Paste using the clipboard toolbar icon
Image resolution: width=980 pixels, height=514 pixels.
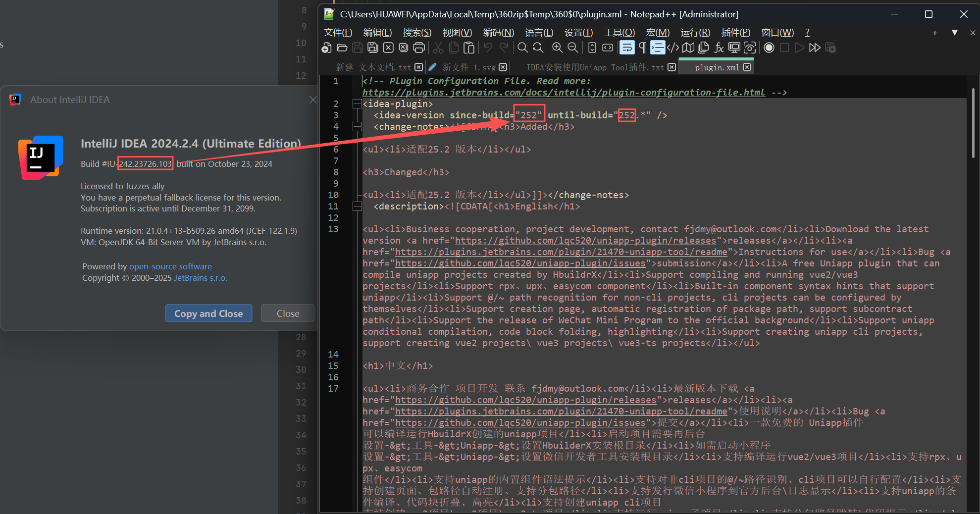(469, 48)
